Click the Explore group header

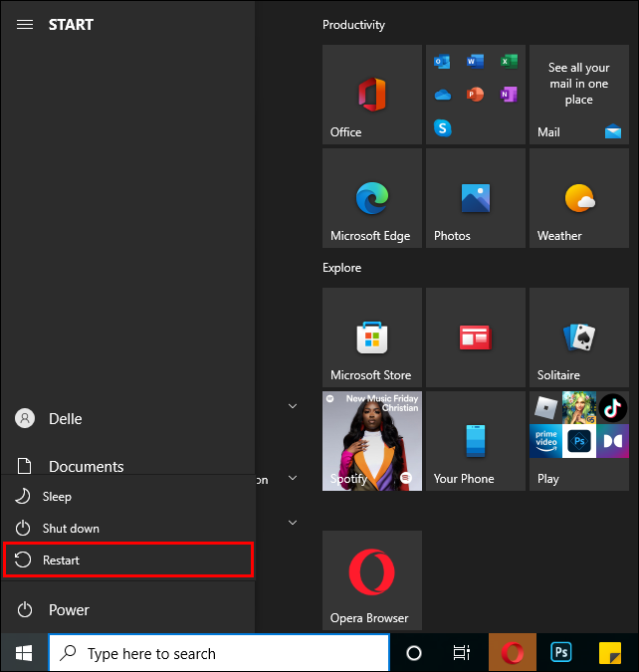341,268
